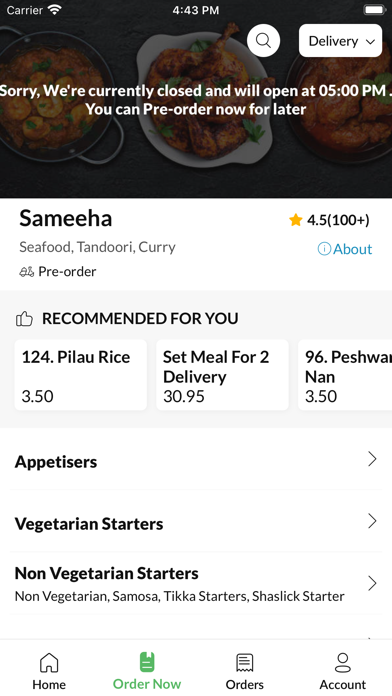Expand the Appetisers category chevron
Viewport: 392px width, 696px height.
[x=372, y=459]
